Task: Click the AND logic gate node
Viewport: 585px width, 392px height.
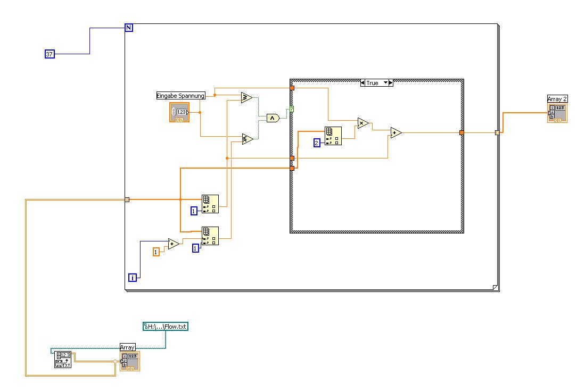Action: (273, 118)
